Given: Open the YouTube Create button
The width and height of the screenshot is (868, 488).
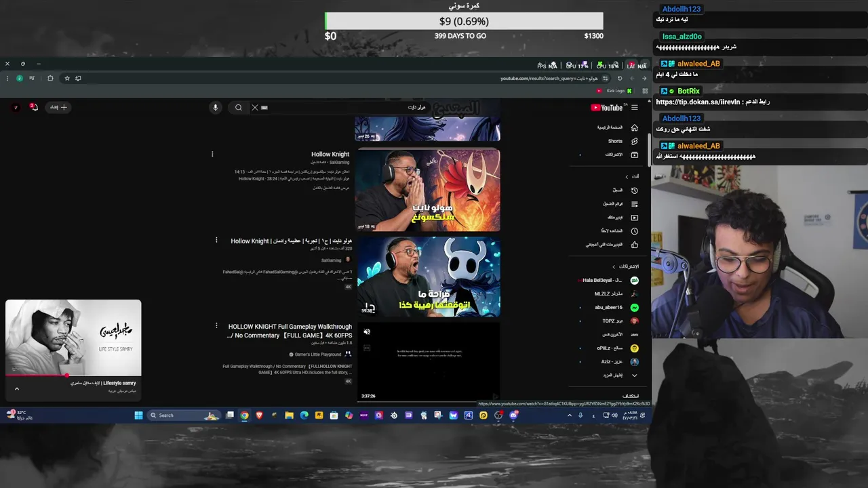Looking at the screenshot, I should [59, 107].
